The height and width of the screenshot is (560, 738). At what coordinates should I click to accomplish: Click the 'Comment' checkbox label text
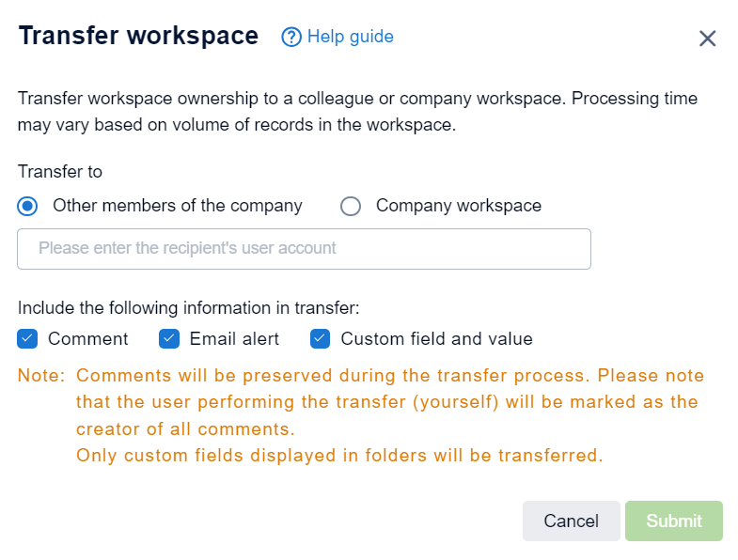pos(87,339)
